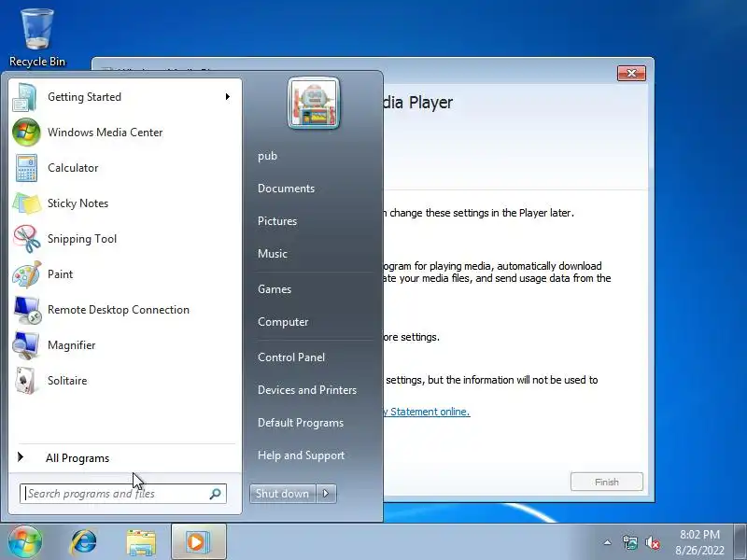Open Devices and Printers
747x560 pixels.
pos(307,390)
